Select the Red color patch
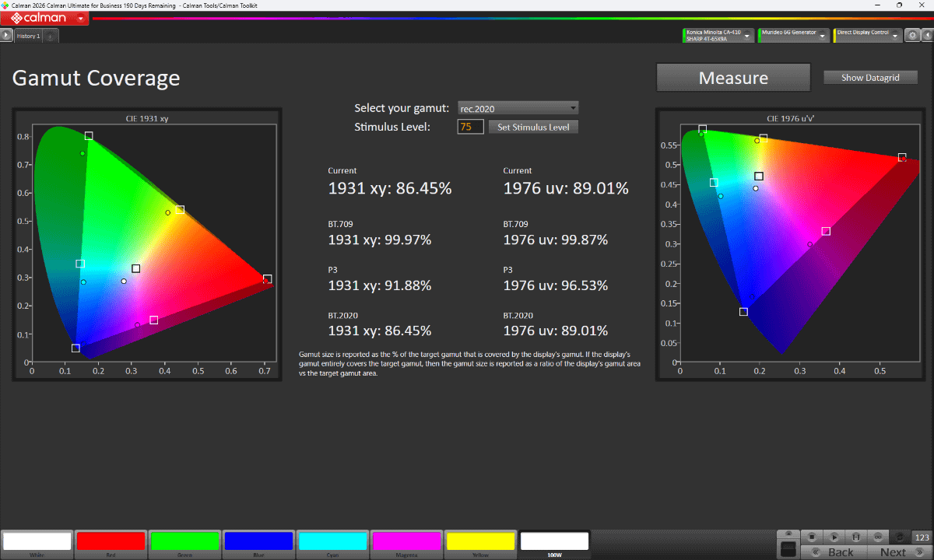 pyautogui.click(x=111, y=544)
